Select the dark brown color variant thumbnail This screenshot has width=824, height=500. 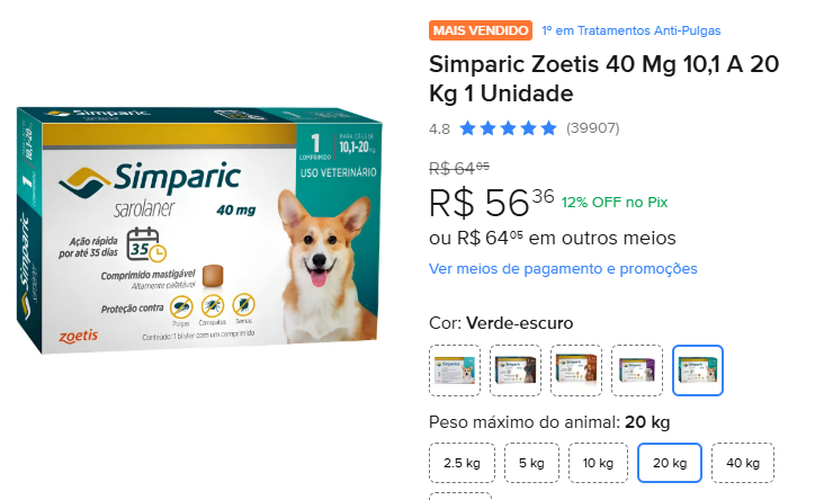[x=516, y=371]
